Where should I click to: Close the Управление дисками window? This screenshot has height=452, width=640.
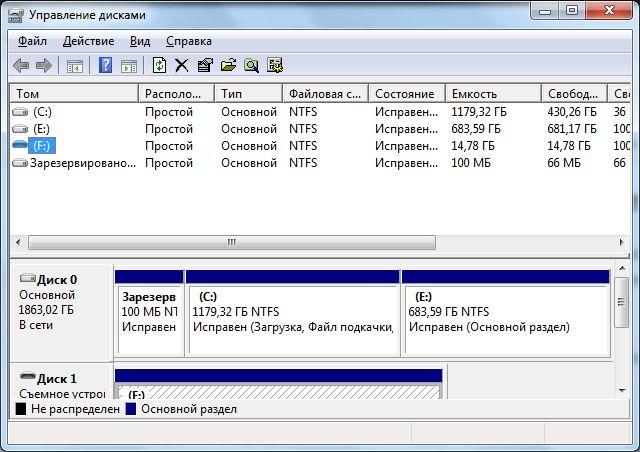tap(610, 11)
